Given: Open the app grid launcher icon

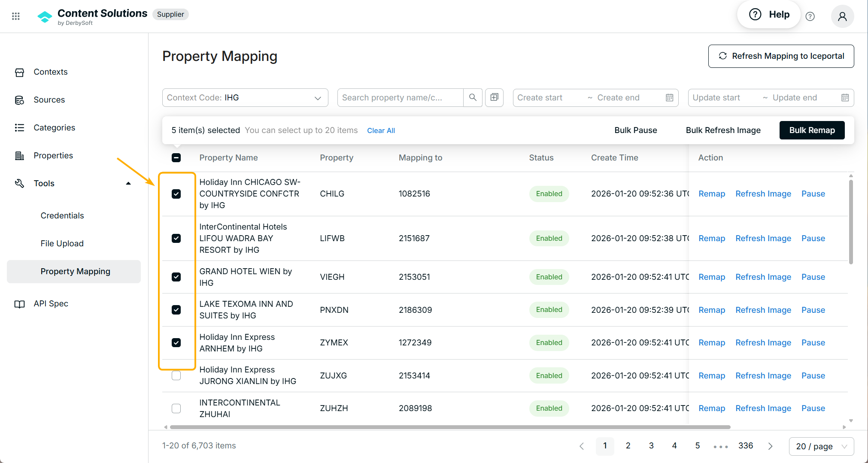Looking at the screenshot, I should tap(16, 16).
